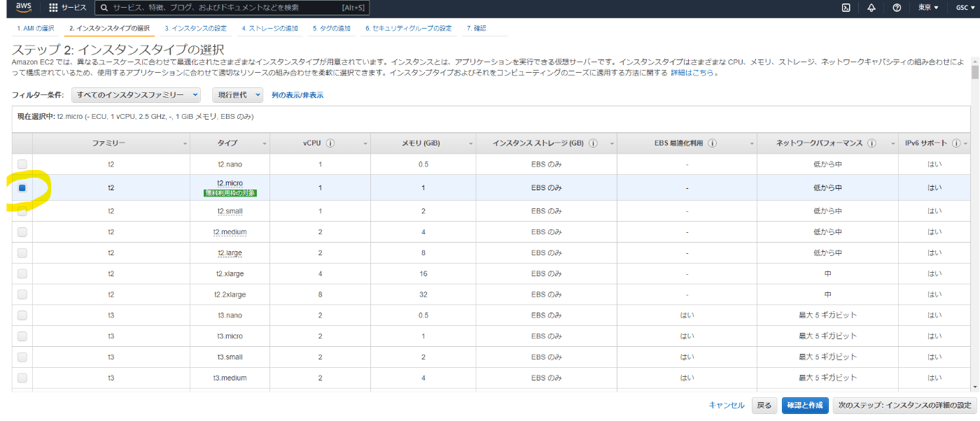Go to step 3. インスタンスの設定 tab
This screenshot has width=980, height=421.
[195, 29]
